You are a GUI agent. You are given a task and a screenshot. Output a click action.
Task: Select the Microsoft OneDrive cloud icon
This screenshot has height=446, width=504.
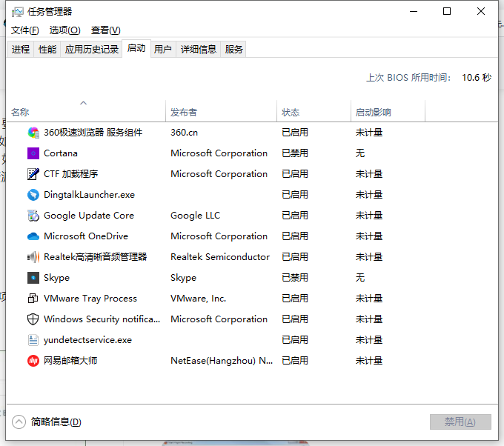tap(33, 236)
